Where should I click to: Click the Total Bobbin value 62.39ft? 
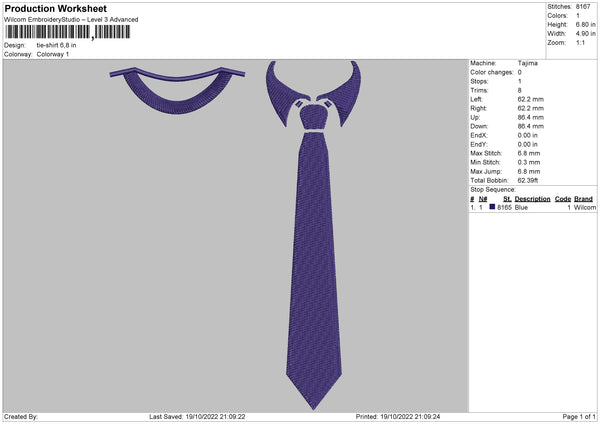pos(528,181)
